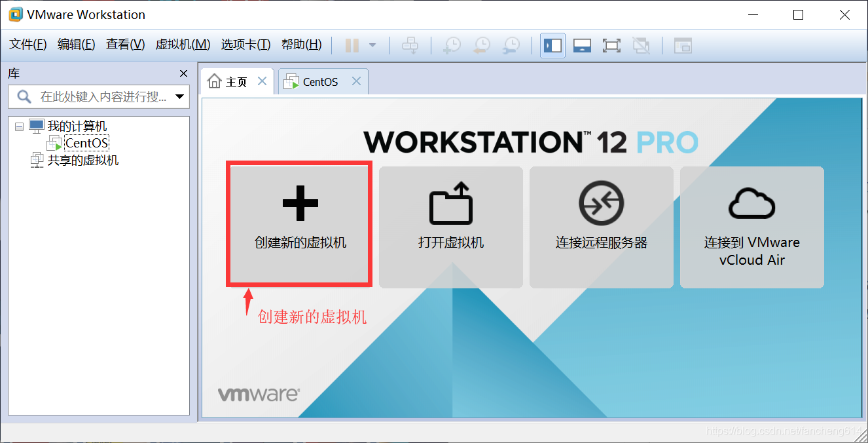
Task: Select 我的计算机 in the library tree
Action: (x=77, y=126)
